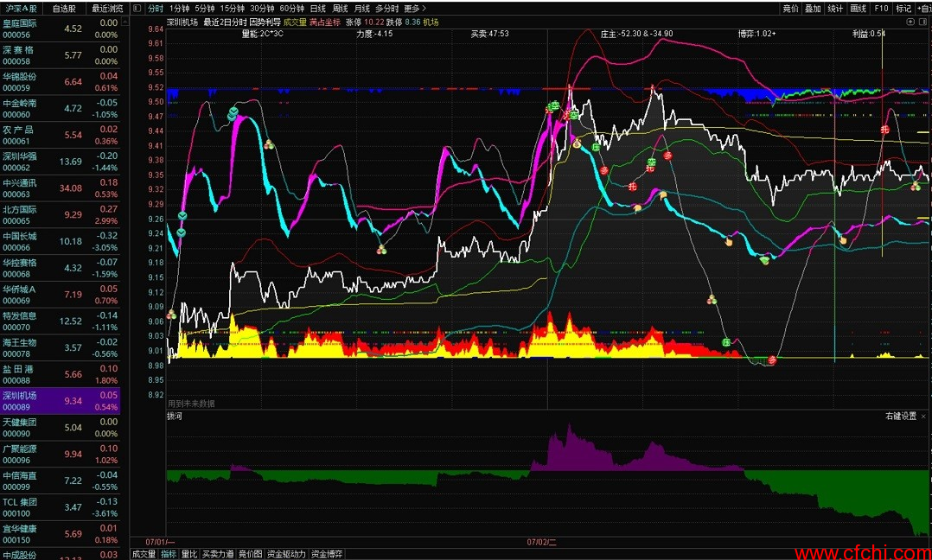Select the 指标 bottom tab
Screen dimensions: 932x560
point(169,553)
